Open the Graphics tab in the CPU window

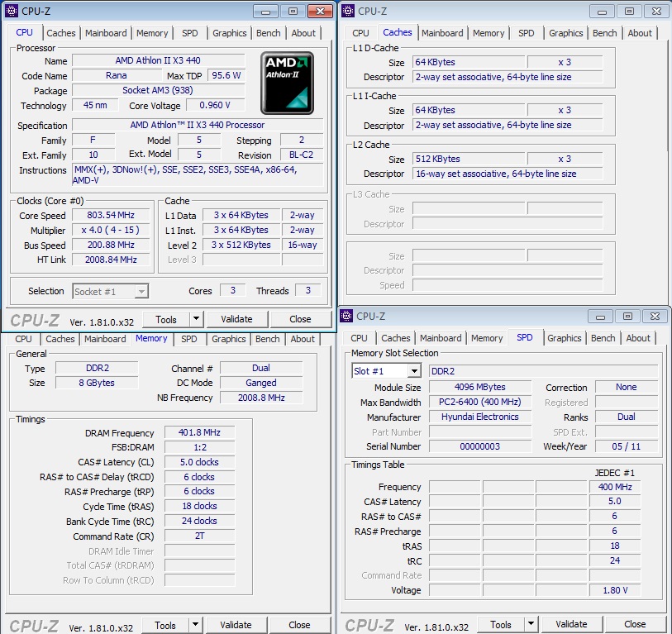pyautogui.click(x=229, y=33)
